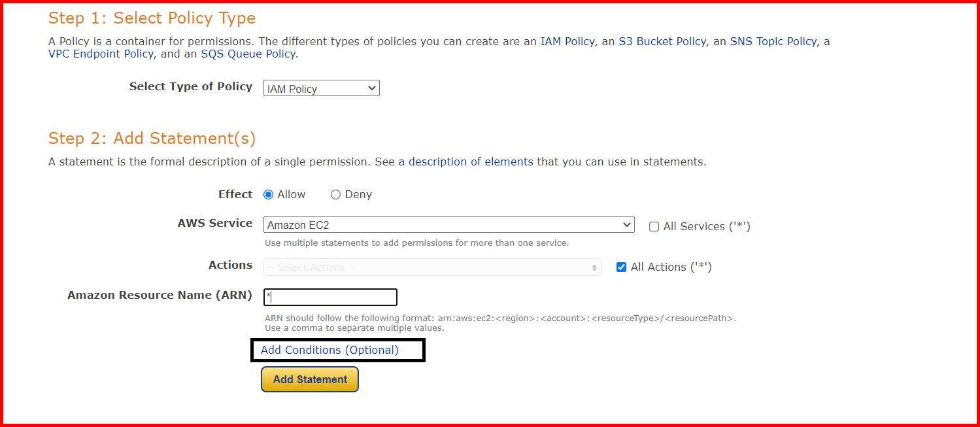
Task: Uncheck the All Actions ('*') checkbox
Action: (620, 266)
